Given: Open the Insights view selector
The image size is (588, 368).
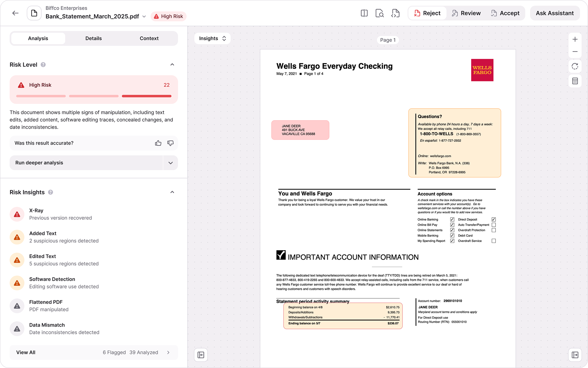Looking at the screenshot, I should tap(212, 39).
